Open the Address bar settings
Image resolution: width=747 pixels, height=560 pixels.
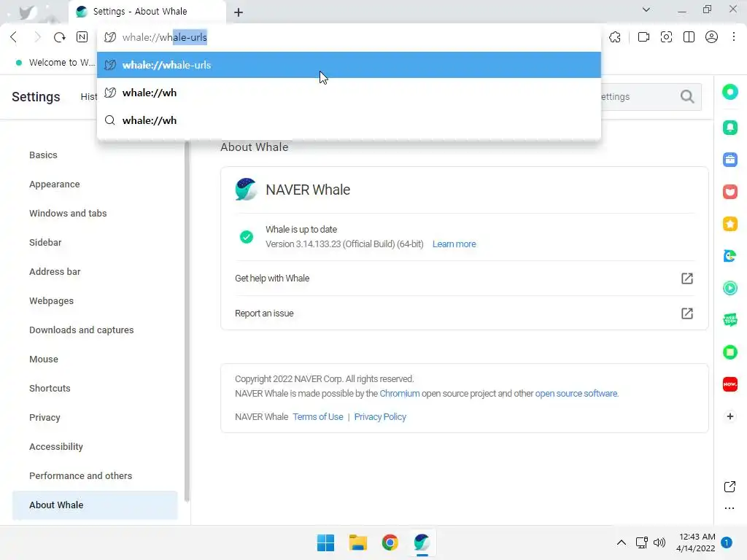55,271
